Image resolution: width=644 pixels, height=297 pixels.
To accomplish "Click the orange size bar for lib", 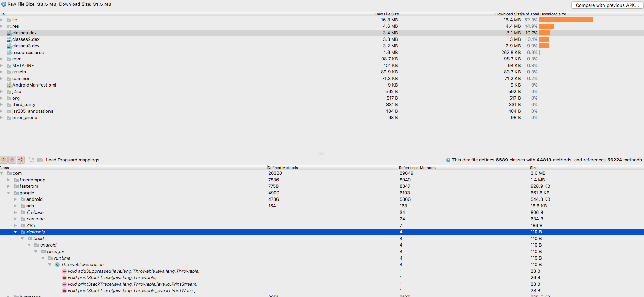I will (x=566, y=20).
